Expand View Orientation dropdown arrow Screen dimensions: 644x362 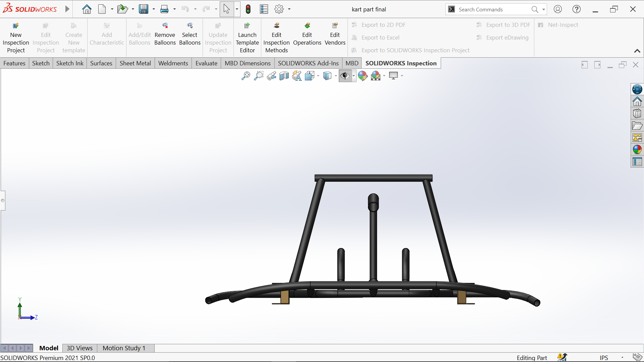click(x=318, y=76)
